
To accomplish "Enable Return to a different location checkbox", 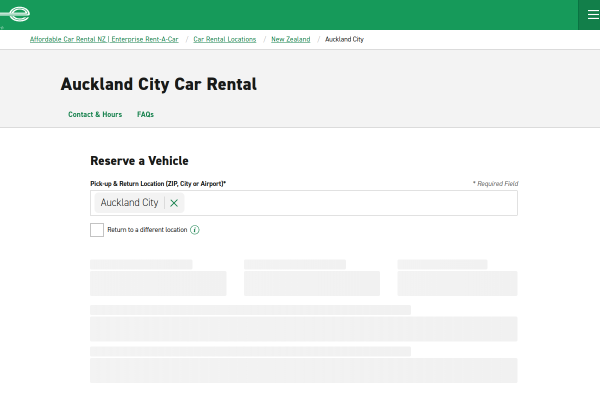I will click(x=97, y=230).
